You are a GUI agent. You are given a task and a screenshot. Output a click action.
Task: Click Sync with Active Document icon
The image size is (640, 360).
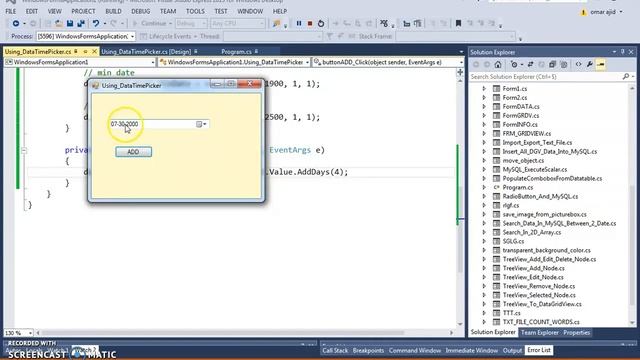(x=530, y=64)
